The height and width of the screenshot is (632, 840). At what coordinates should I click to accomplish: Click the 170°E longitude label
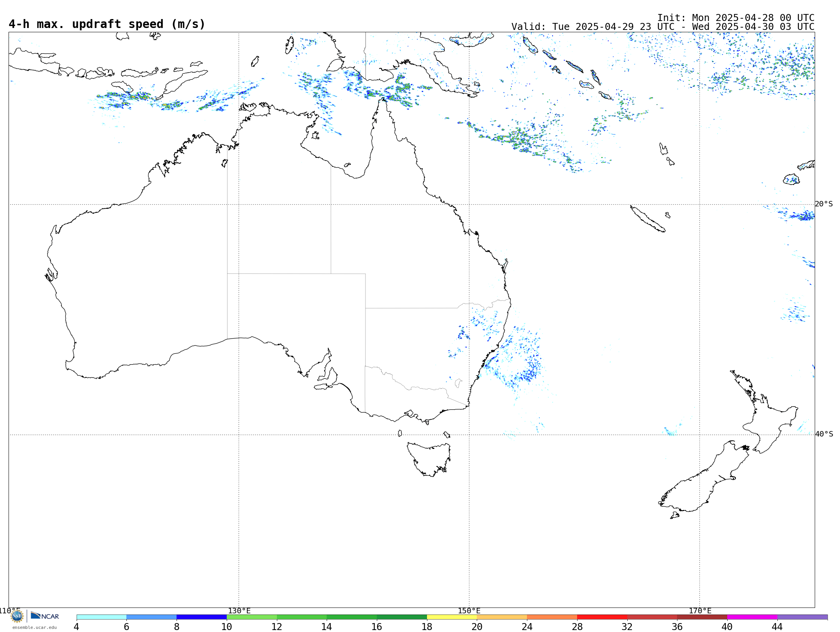[x=700, y=611]
